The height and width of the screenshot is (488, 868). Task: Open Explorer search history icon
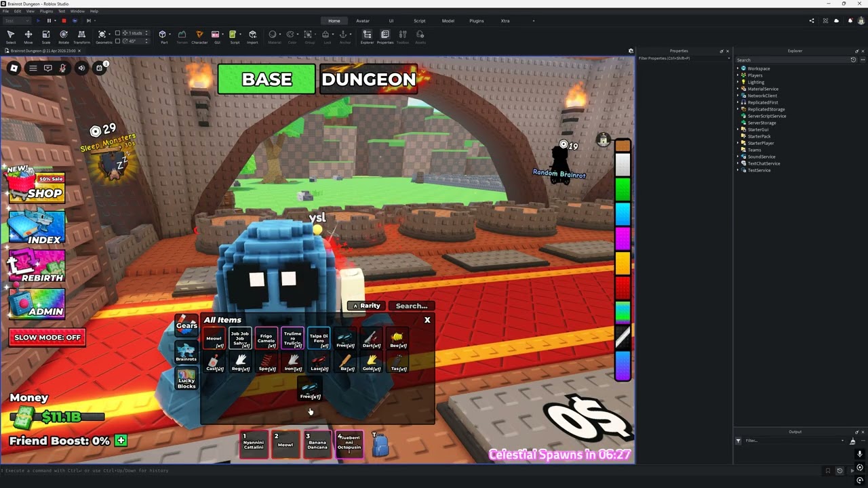pyautogui.click(x=853, y=60)
